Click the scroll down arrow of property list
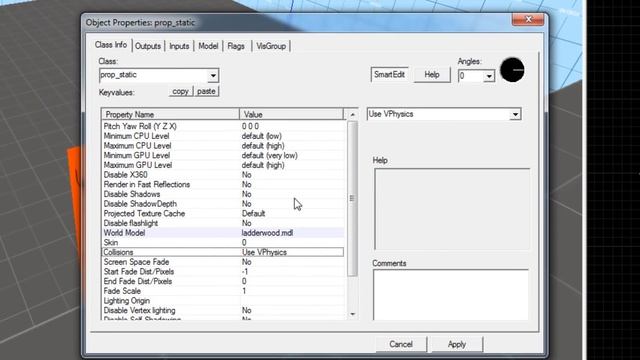The image size is (640, 360). click(353, 314)
